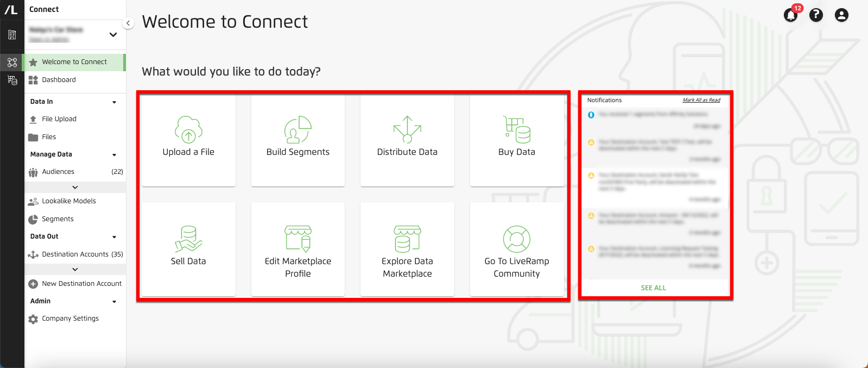868x368 pixels.
Task: Select the data stack icon in left rail
Action: click(12, 80)
